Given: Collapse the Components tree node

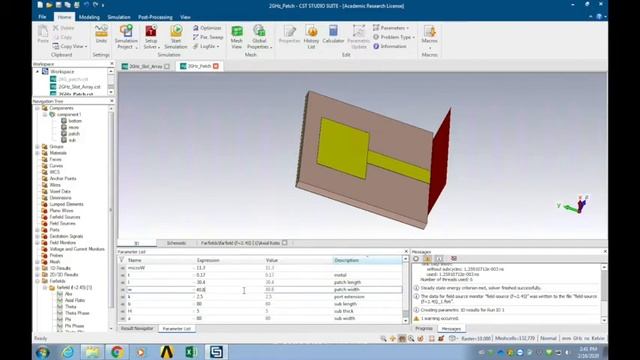Looking at the screenshot, I should (38, 108).
